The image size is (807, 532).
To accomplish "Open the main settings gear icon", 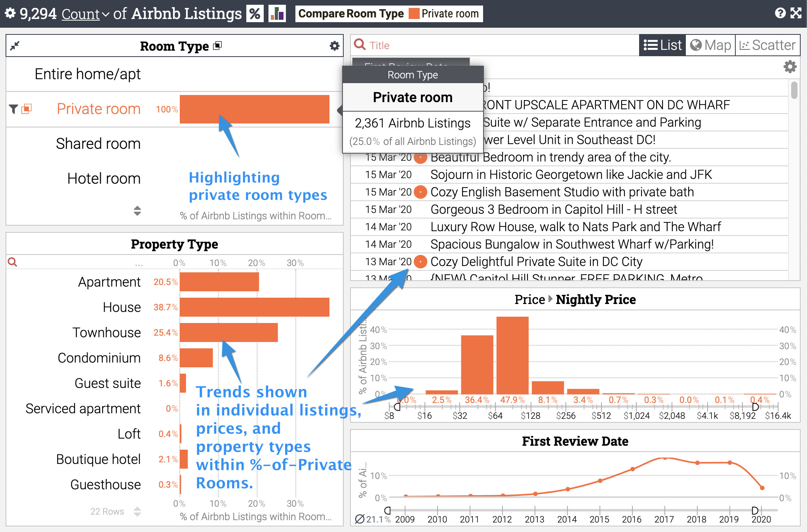I will [10, 13].
